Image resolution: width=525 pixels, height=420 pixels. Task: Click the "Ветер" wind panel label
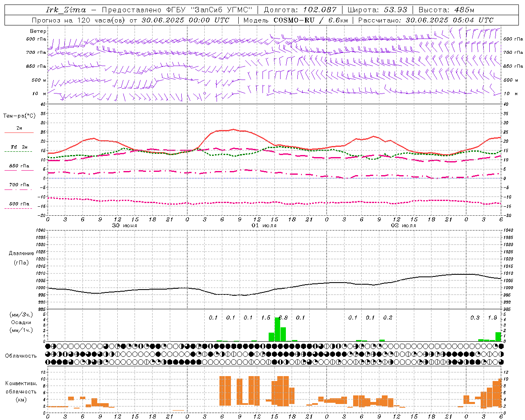point(38,31)
